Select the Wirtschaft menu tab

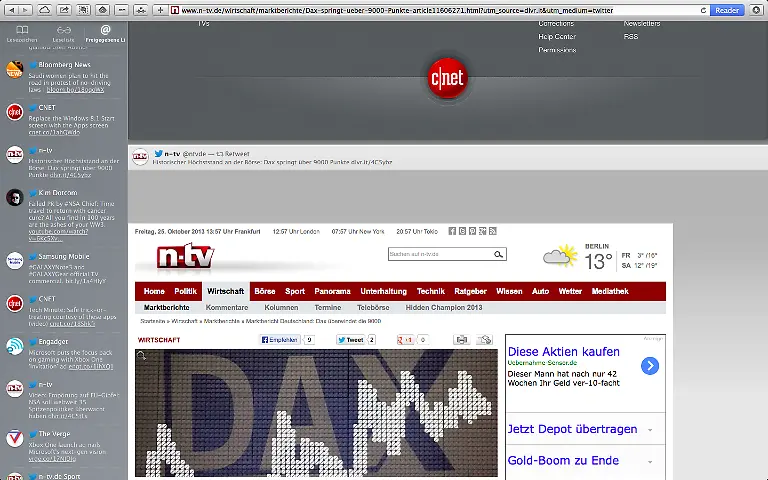pyautogui.click(x=225, y=291)
